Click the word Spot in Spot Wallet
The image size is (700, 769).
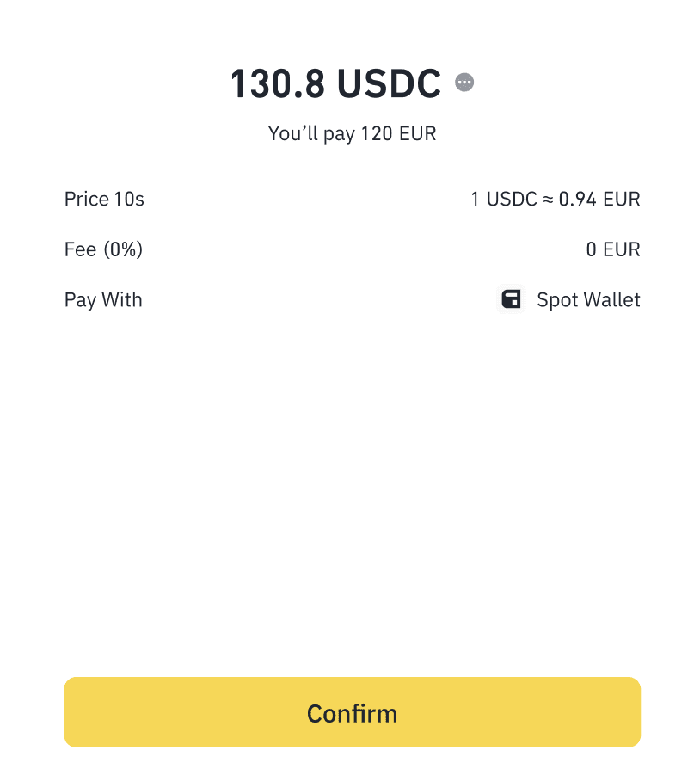[x=557, y=300]
